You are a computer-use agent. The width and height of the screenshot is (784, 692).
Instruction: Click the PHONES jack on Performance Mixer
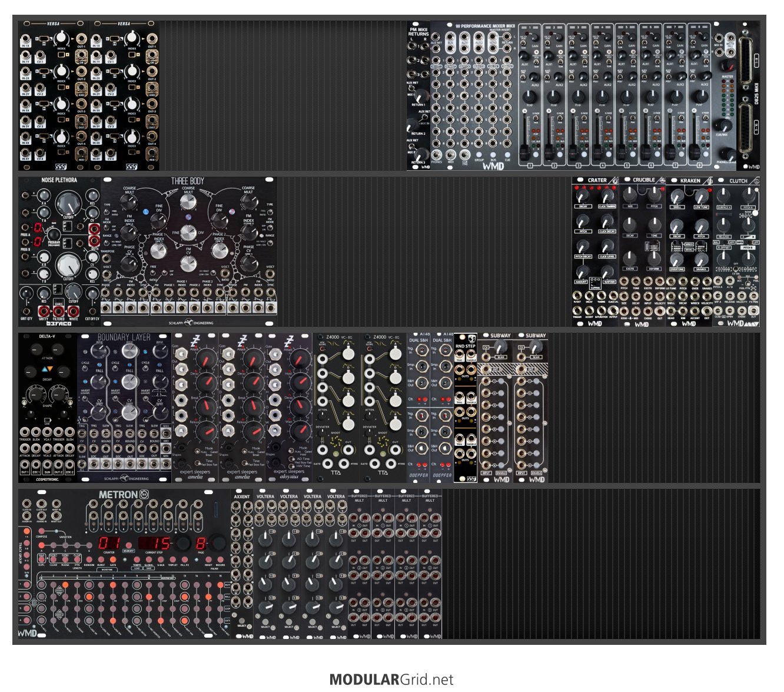[x=436, y=155]
